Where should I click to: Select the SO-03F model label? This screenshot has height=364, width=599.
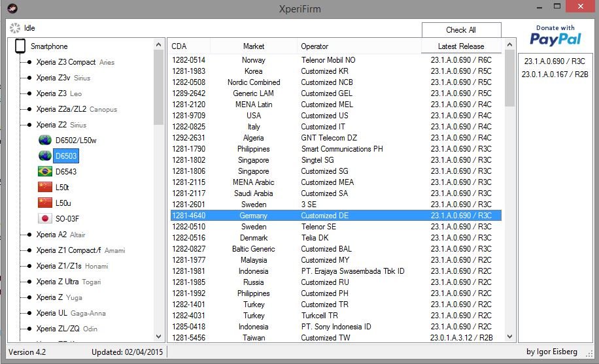pyautogui.click(x=67, y=218)
